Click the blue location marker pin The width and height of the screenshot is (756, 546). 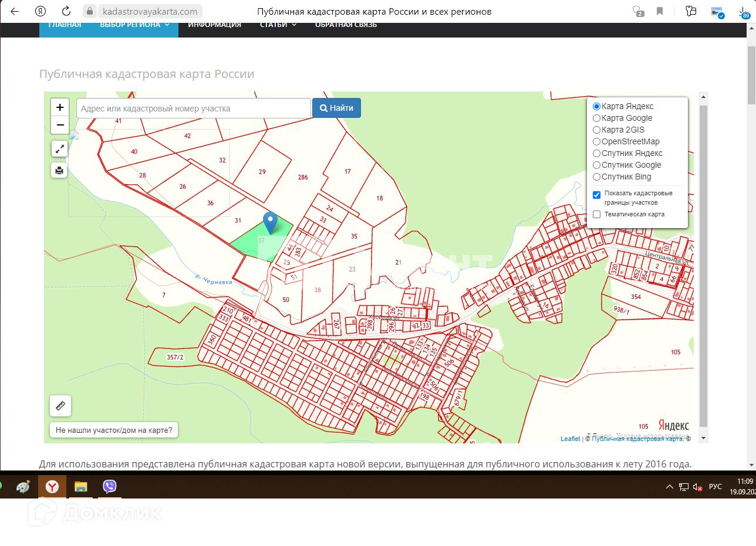click(x=270, y=222)
